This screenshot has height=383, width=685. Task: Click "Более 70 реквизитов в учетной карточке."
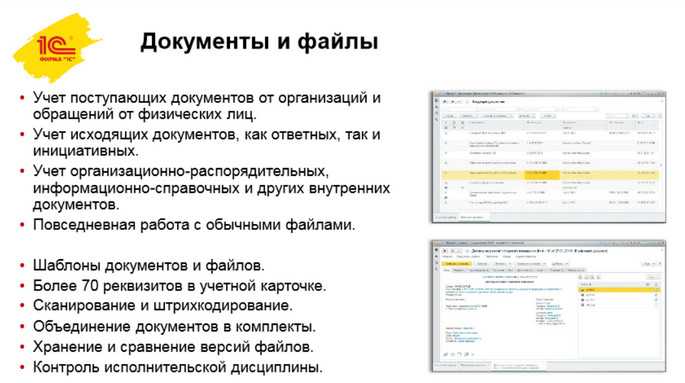(180, 286)
